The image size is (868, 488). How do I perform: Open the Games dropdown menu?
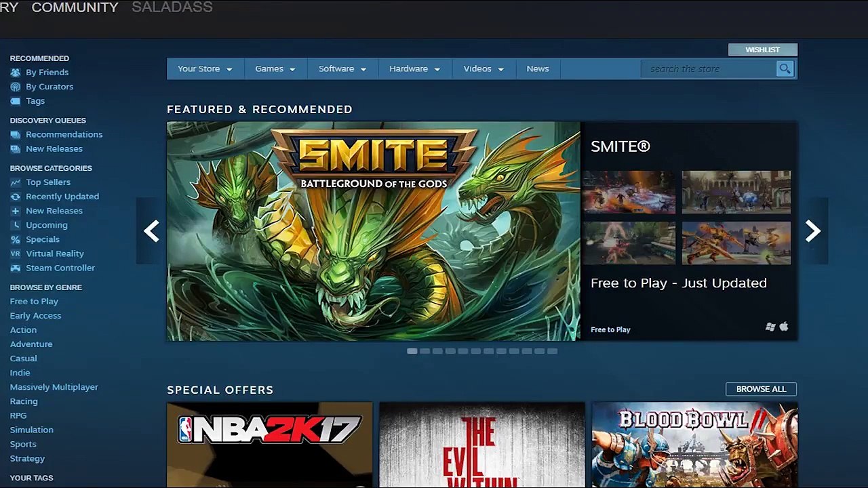click(275, 68)
